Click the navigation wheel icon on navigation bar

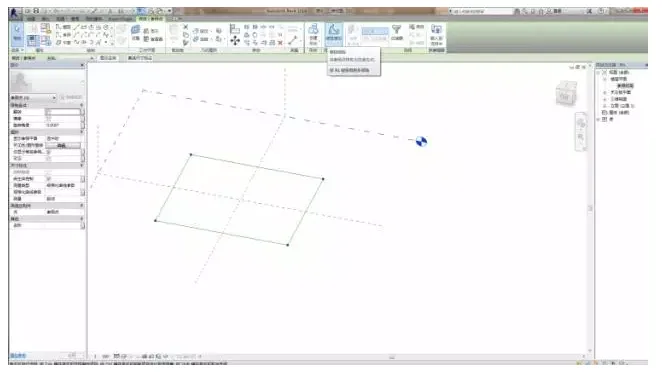581,123
